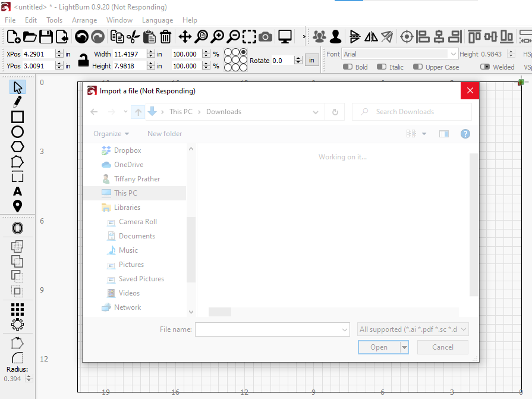Screen dimensions: 532x399
Task: Increase the XPos value stepper
Action: [x=59, y=52]
